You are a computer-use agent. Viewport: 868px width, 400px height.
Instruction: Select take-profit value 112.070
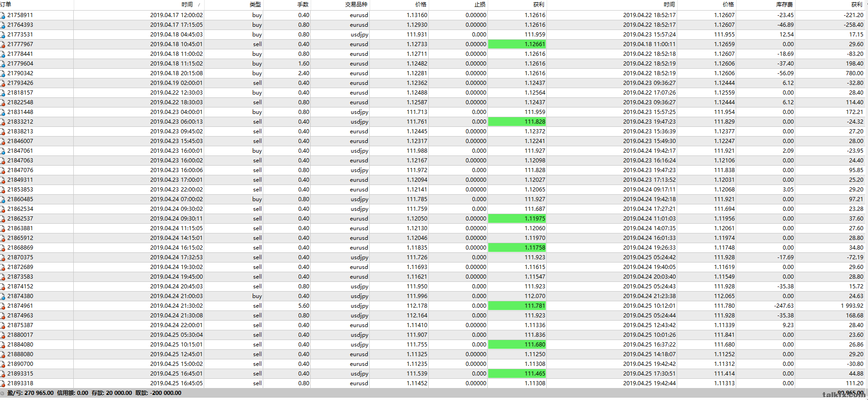[535, 296]
